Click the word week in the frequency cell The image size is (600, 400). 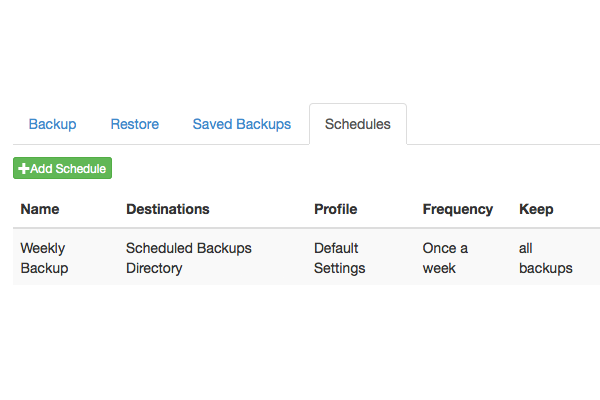pos(439,268)
